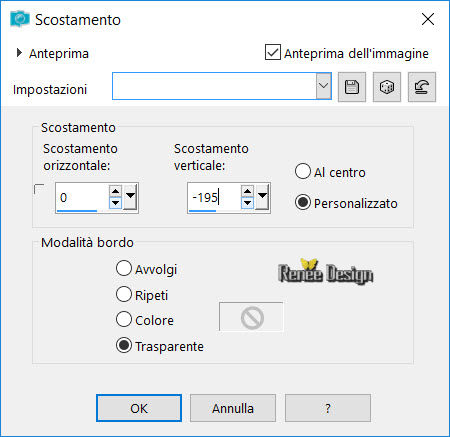Click the reset to default arrow icon
Viewport: 450px width, 437px height.
(x=422, y=87)
